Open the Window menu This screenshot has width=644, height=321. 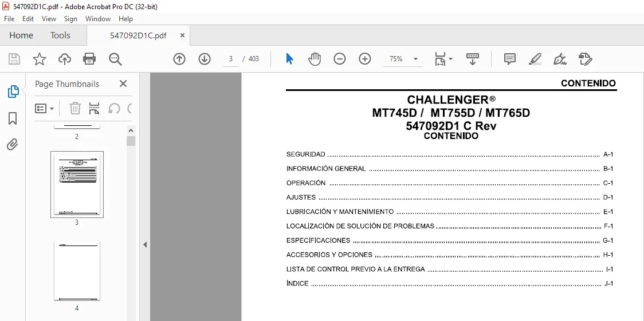[98, 18]
